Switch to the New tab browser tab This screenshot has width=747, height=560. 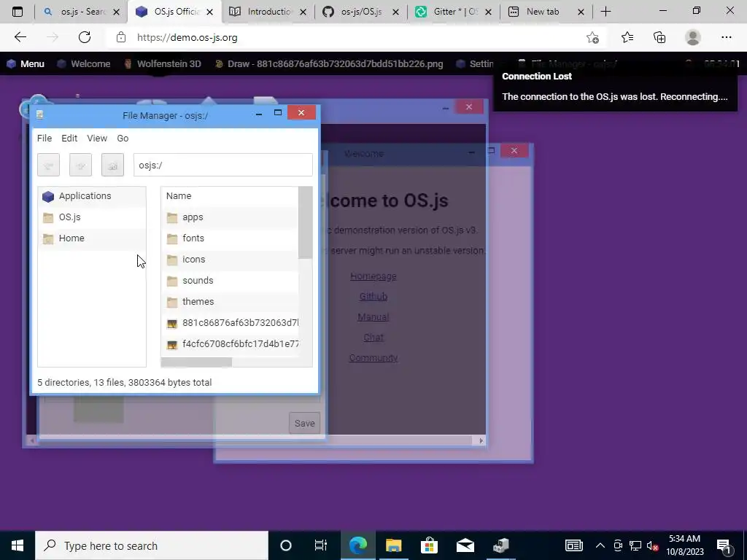(x=546, y=12)
